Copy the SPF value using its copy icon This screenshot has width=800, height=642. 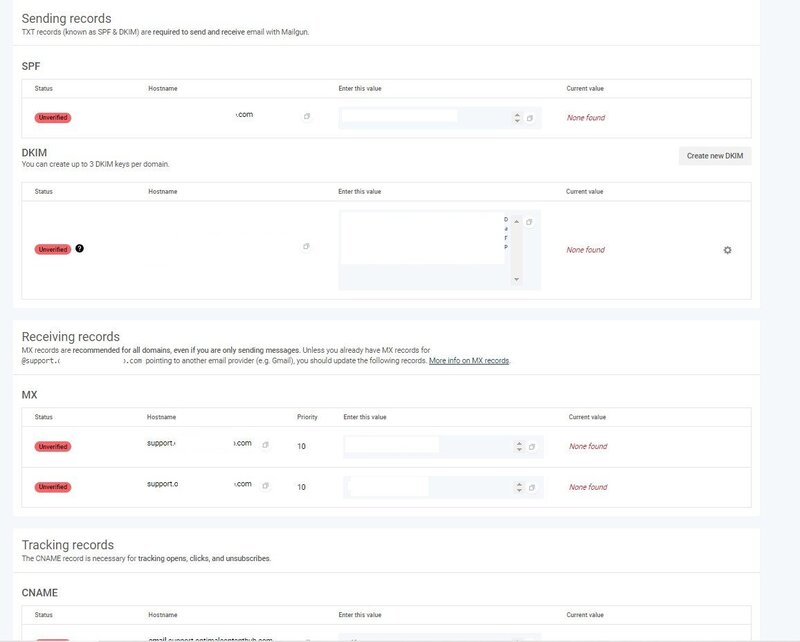tap(530, 118)
